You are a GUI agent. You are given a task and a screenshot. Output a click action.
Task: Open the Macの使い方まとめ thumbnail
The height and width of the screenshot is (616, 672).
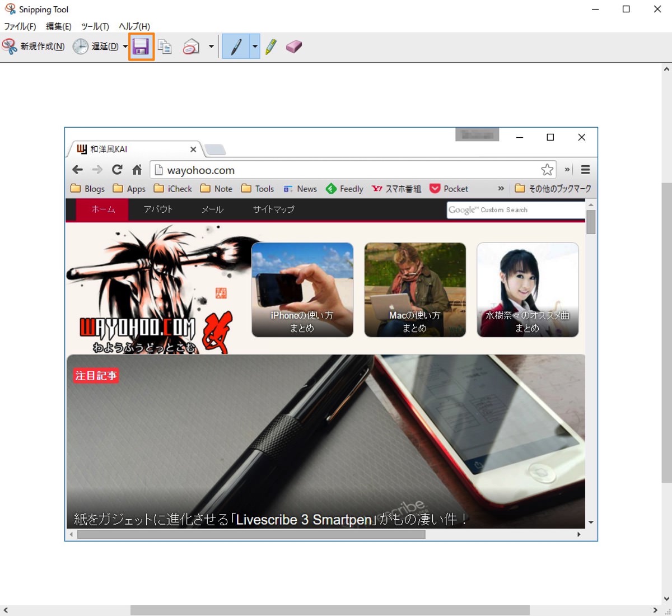(x=415, y=290)
